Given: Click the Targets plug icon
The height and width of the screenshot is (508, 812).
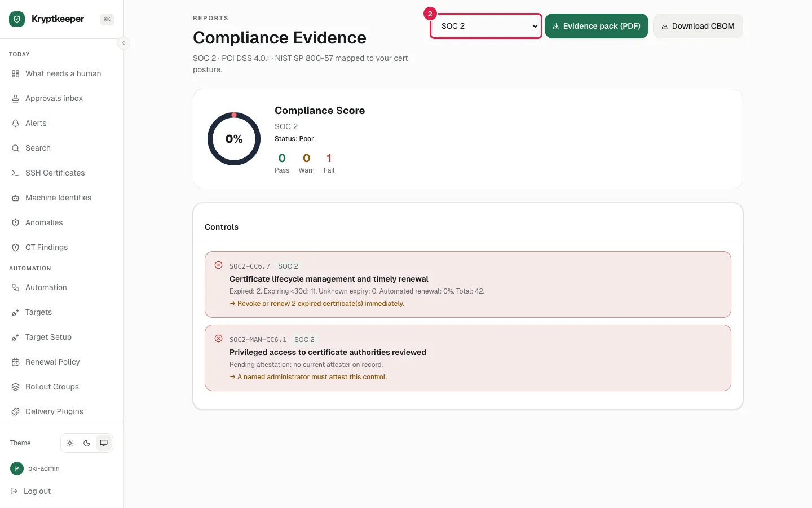Looking at the screenshot, I should [x=15, y=312].
